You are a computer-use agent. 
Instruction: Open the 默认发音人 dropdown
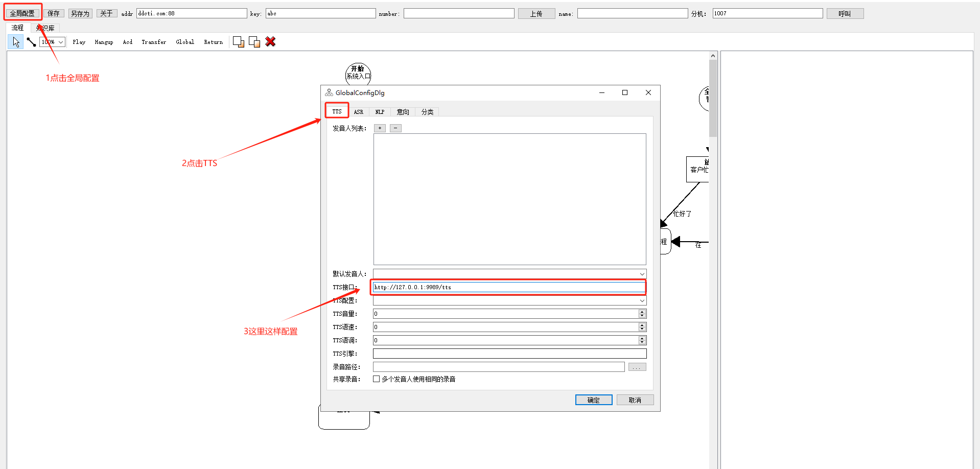642,274
